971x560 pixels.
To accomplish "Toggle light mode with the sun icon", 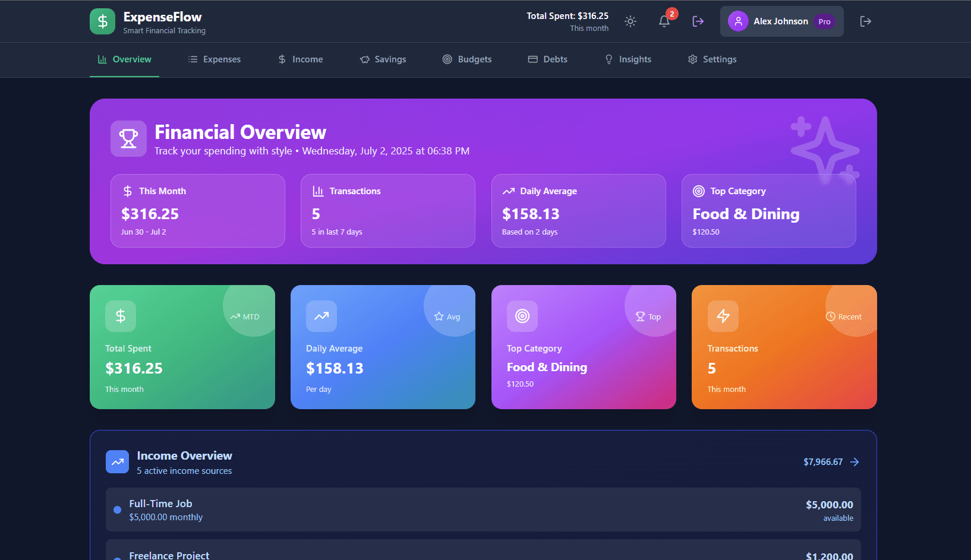I will click(x=630, y=21).
